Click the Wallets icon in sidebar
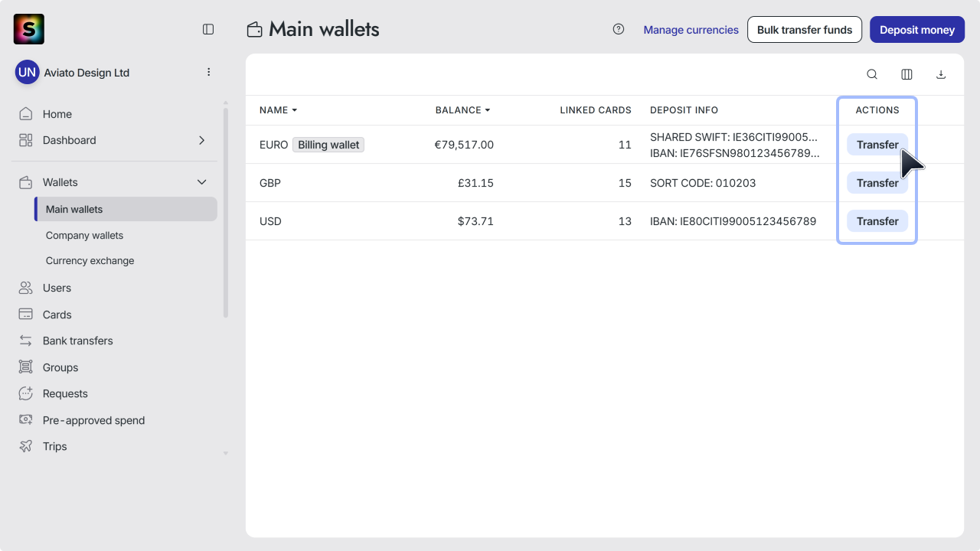Viewport: 980px width, 551px height. pos(26,182)
